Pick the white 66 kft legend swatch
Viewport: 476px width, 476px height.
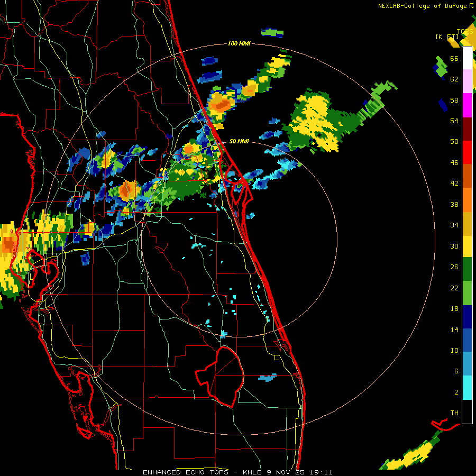point(467,58)
